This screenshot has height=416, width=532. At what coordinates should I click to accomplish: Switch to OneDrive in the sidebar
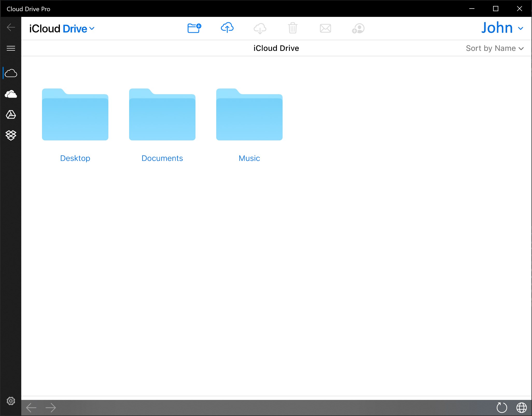pos(11,94)
